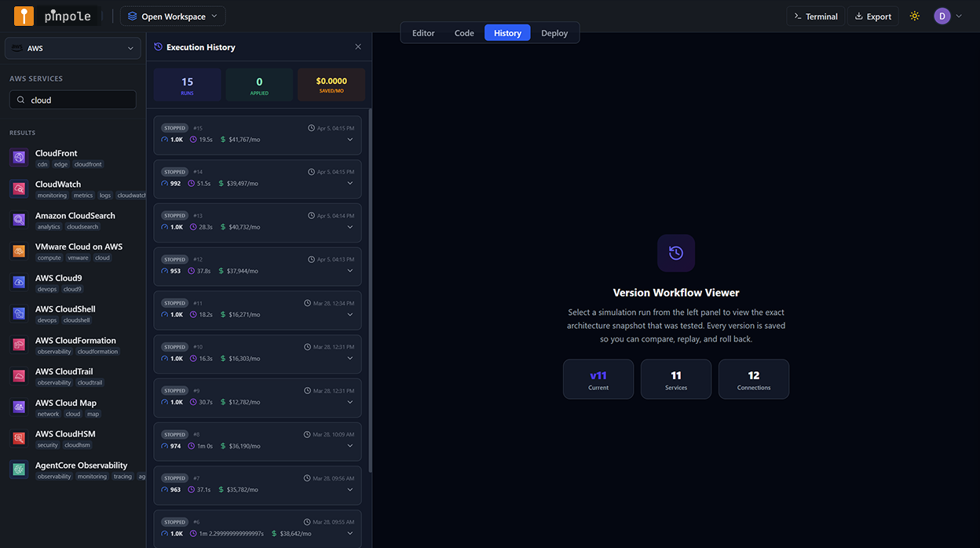Switch to the Deploy tab
The height and width of the screenshot is (548, 980).
click(554, 32)
